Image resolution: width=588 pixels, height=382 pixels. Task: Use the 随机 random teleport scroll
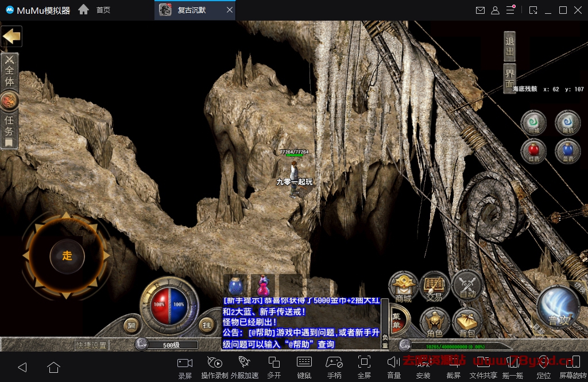click(568, 122)
